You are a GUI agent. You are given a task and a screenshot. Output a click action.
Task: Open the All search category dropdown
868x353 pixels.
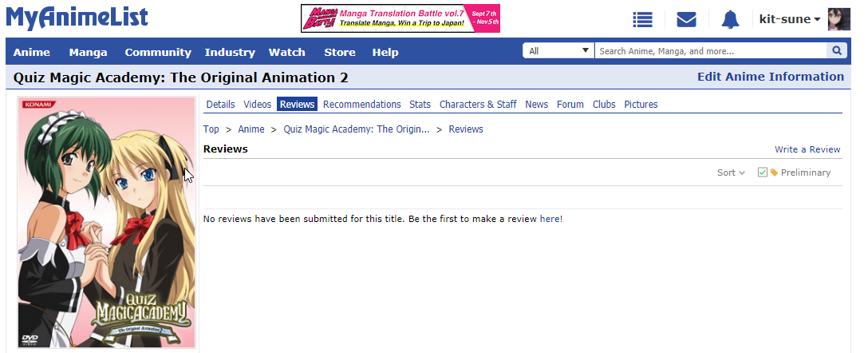tap(558, 51)
